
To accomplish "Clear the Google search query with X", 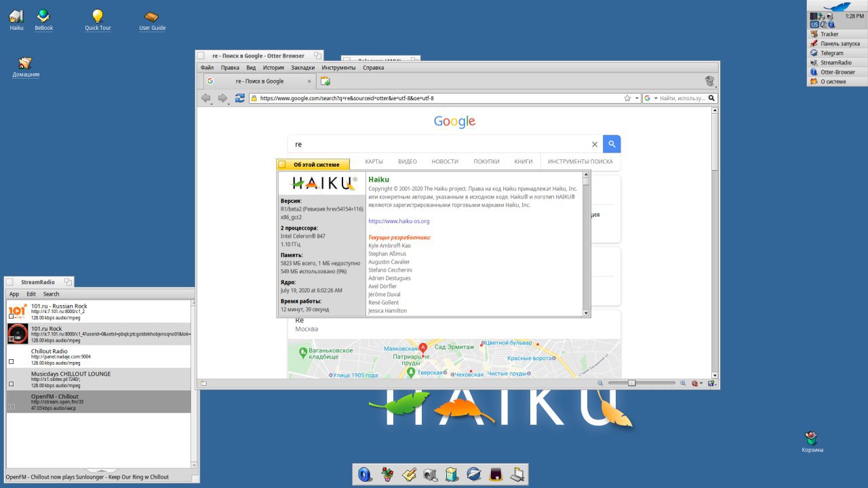I will (x=595, y=144).
